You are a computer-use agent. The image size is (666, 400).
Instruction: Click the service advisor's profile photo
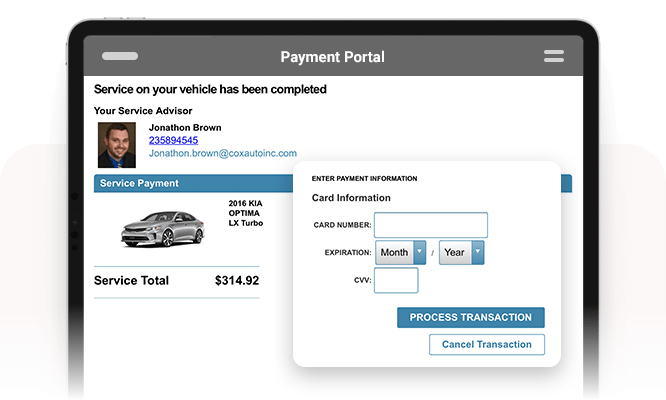[116, 145]
